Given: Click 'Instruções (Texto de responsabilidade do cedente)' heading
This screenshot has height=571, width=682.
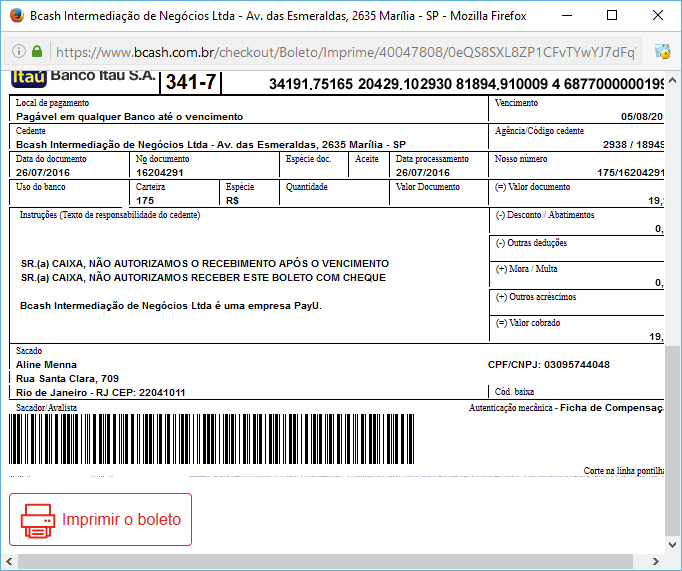Looking at the screenshot, I should 110,214.
